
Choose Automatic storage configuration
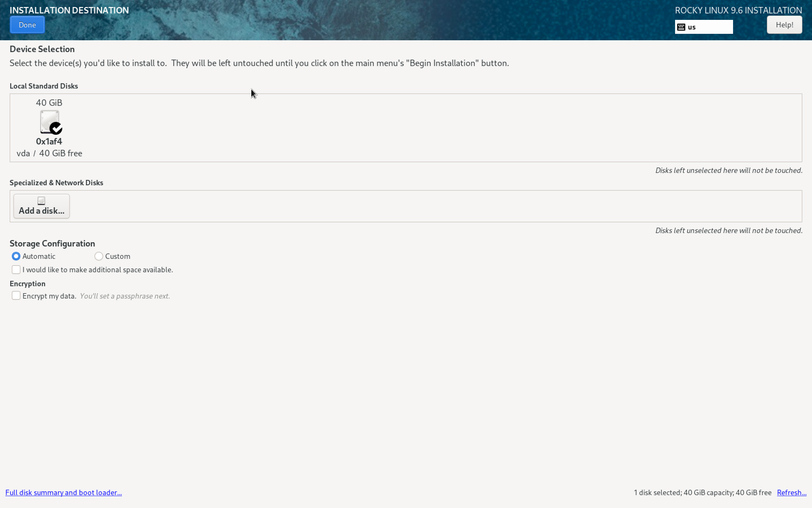(16, 256)
